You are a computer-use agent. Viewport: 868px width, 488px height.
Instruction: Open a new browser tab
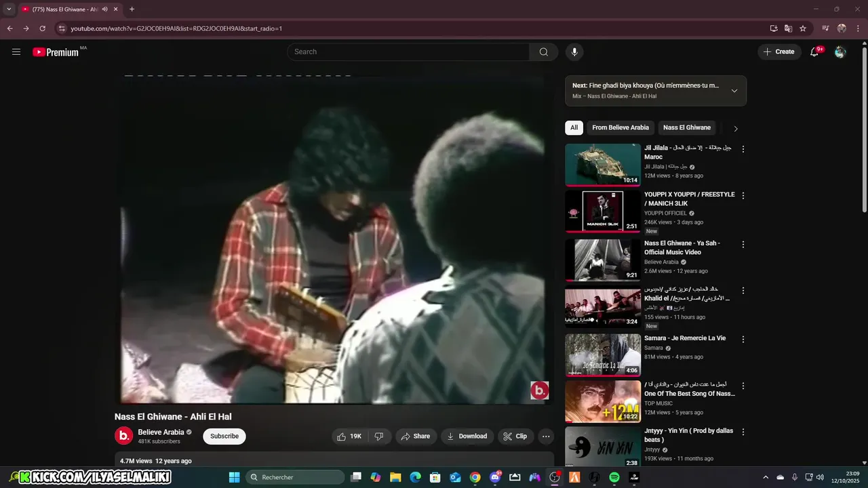click(x=132, y=9)
